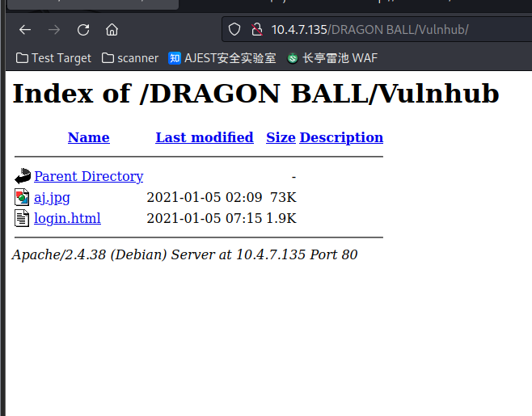Open the login.html file link
Screen dimensions: 532x416
(67, 218)
